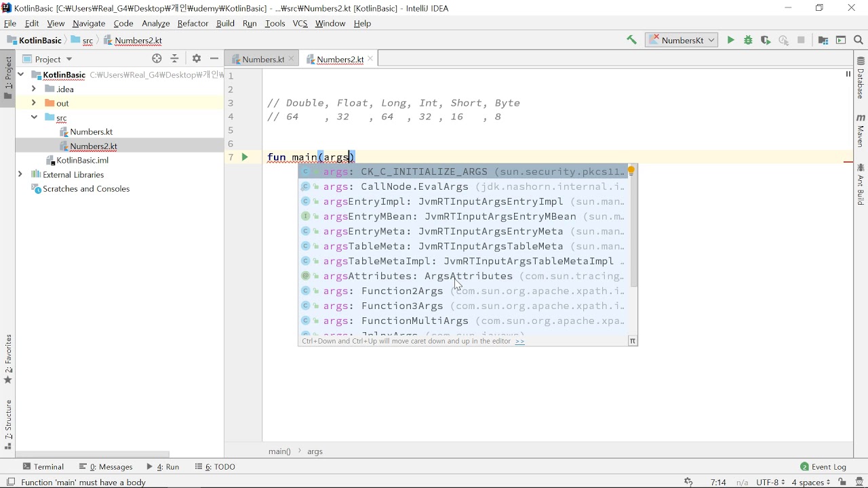This screenshot has width=868, height=488.
Task: Open the 4: Run tool window
Action: pos(163,467)
